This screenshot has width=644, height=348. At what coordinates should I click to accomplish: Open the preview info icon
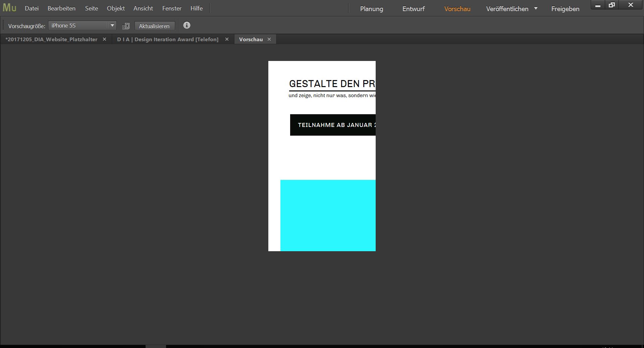pos(187,25)
